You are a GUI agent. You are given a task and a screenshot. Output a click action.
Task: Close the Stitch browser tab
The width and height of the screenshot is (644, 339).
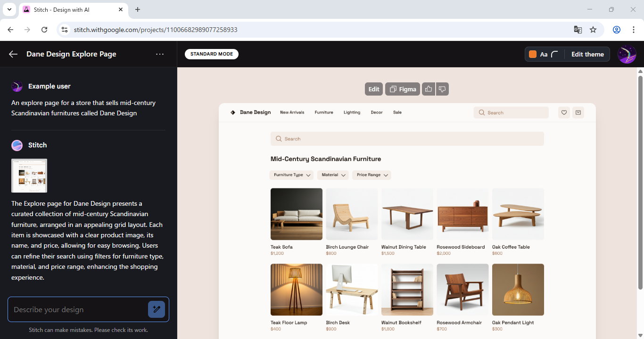coord(121,9)
